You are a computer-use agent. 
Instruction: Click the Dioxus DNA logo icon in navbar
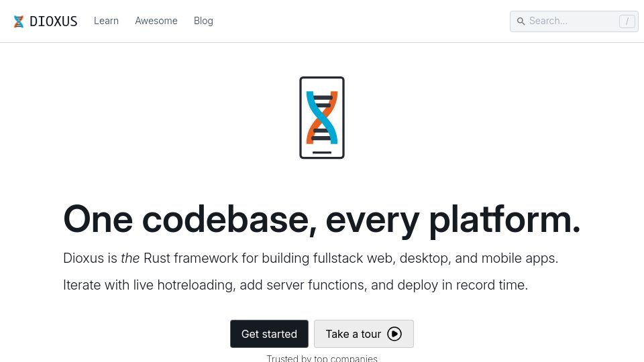(x=19, y=21)
